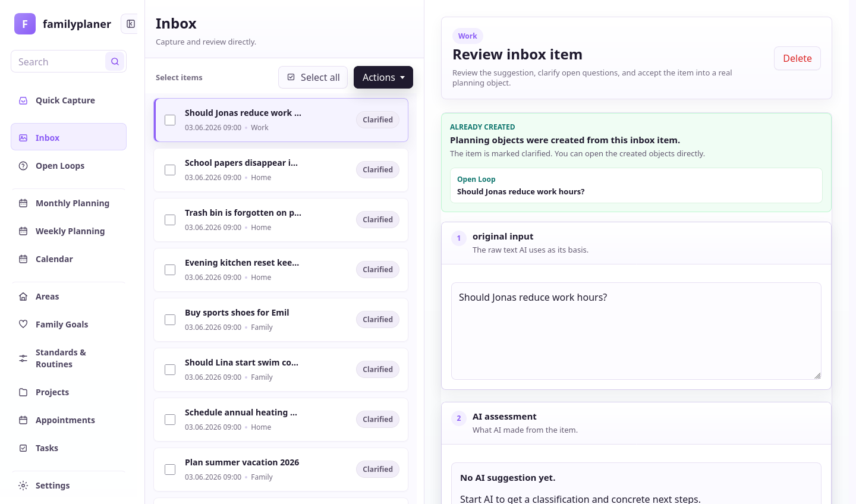Viewport: 856px width, 504px height.
Task: Open Standards & Routines
Action: 68,358
